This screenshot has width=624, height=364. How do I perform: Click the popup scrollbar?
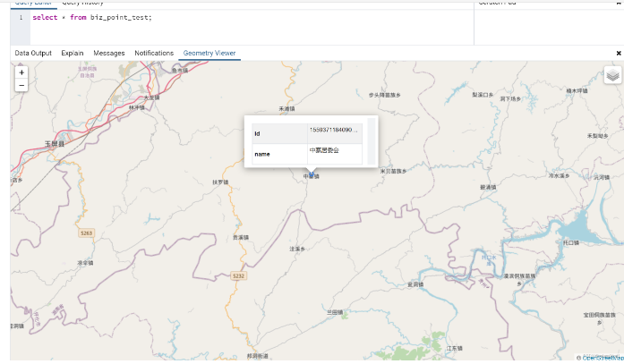pos(372,141)
